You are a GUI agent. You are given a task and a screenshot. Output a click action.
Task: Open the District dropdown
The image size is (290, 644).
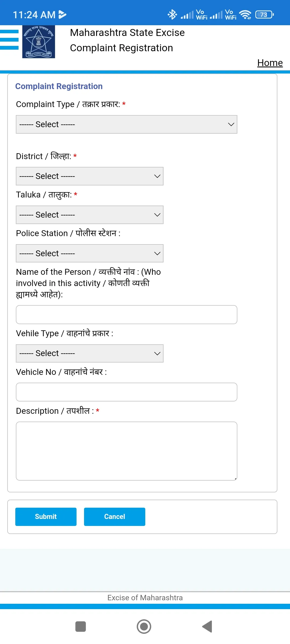coord(90,176)
